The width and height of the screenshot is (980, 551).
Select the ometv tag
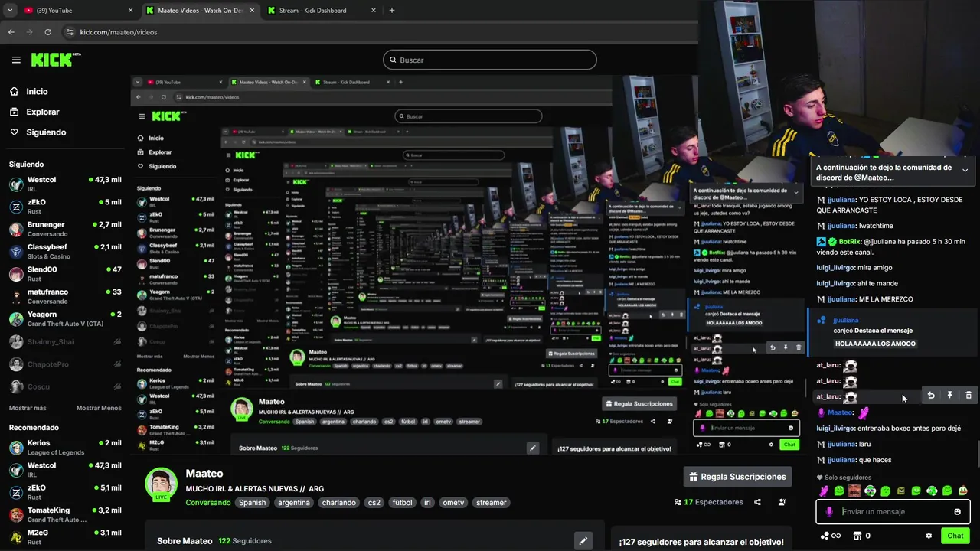[x=453, y=503]
